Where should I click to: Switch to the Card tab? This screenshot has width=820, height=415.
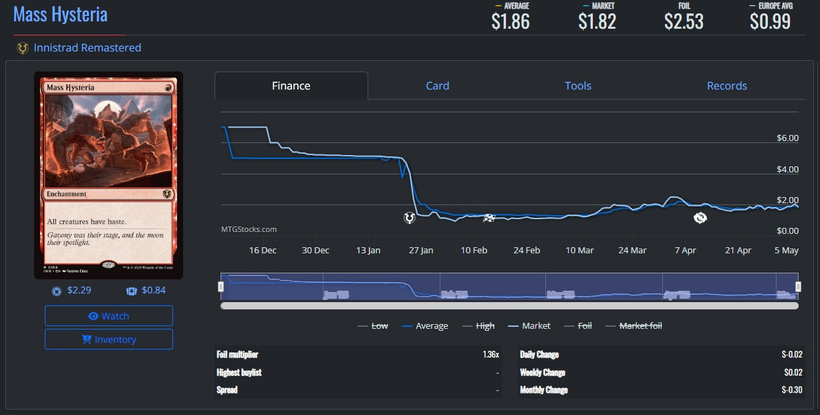(x=437, y=86)
